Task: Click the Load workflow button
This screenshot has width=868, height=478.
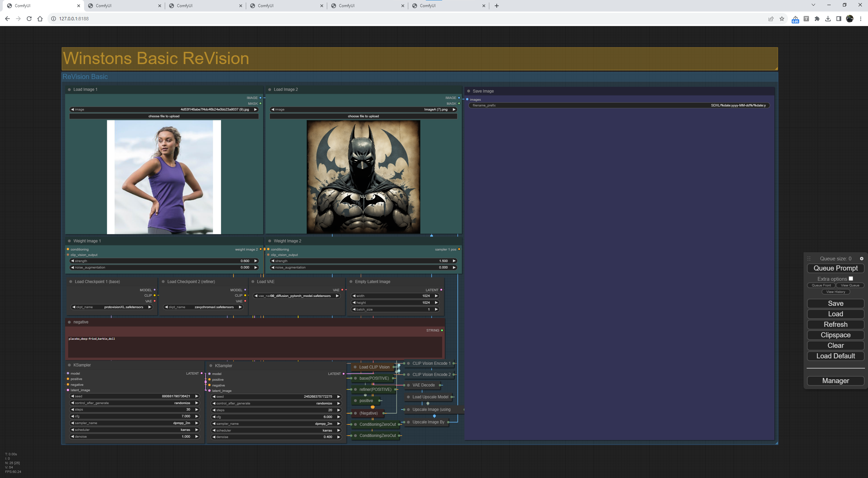Action: [835, 314]
